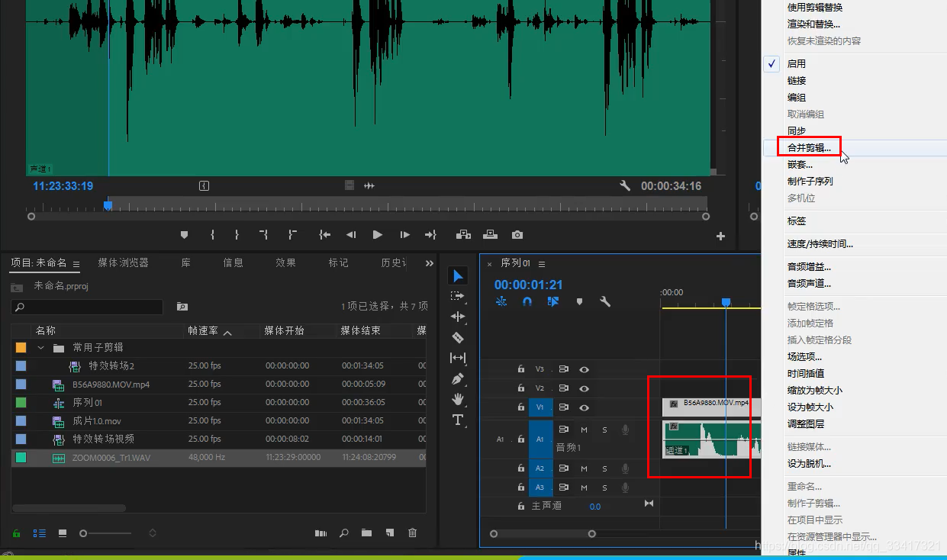Switch project panel to icon view
The width and height of the screenshot is (947, 560).
point(63,533)
